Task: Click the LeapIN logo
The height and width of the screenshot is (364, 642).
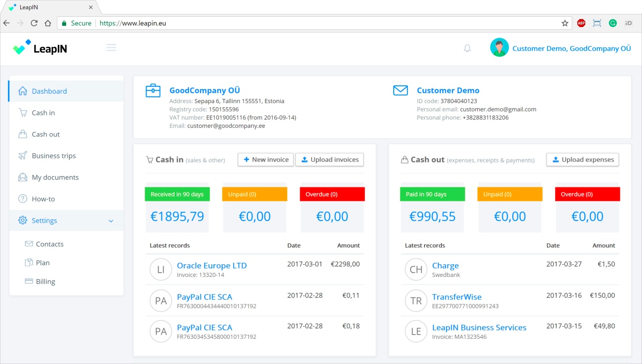Action: 40,48
